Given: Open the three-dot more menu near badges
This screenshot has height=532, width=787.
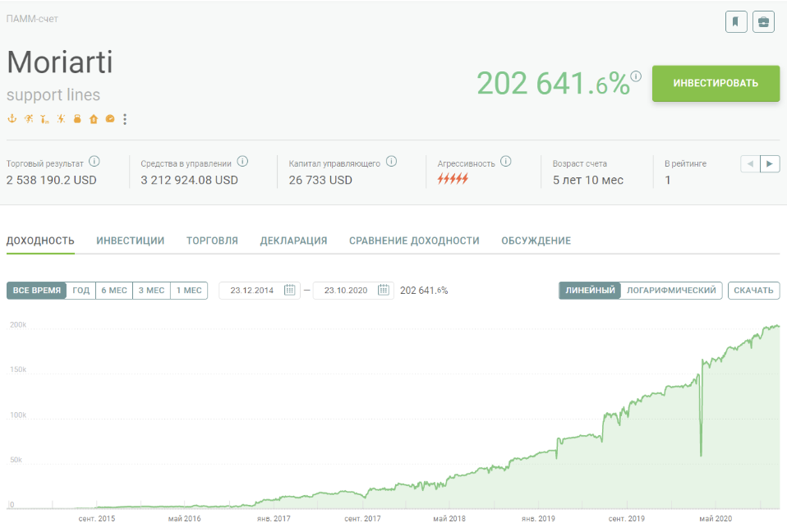Looking at the screenshot, I should 125,120.
